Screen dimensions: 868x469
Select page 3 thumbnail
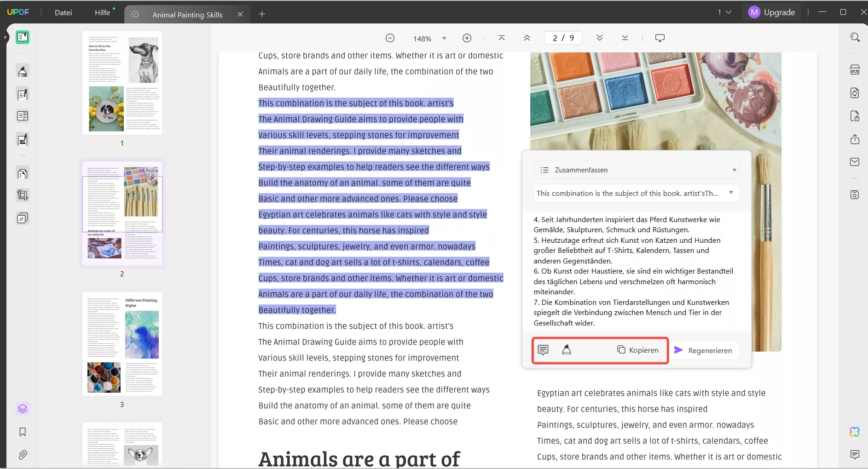pos(122,344)
